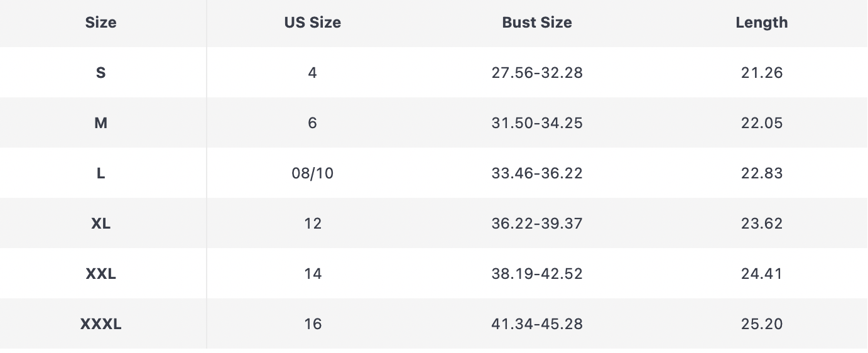Select the M size row label
The image size is (868, 353).
coord(101,123)
